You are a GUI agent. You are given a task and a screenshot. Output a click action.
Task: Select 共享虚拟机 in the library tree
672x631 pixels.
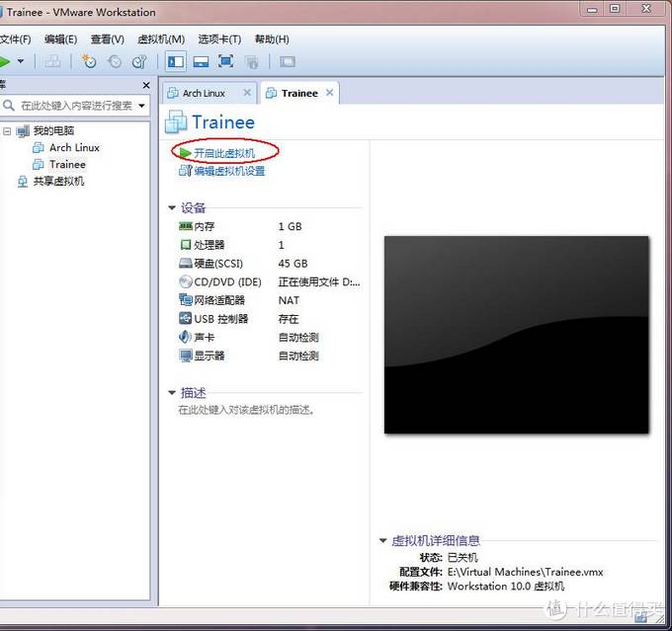click(x=58, y=182)
